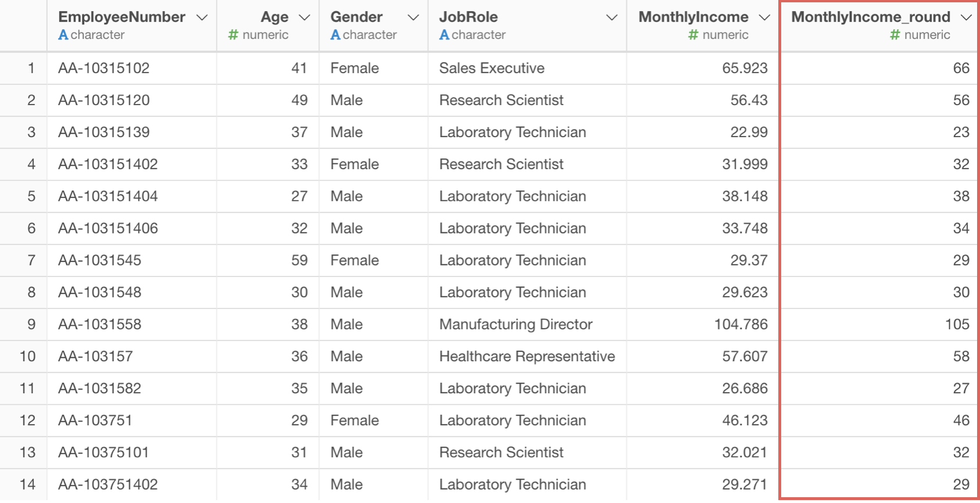Open the EmployeeNumber column dropdown menu
980x503 pixels.
point(202,18)
